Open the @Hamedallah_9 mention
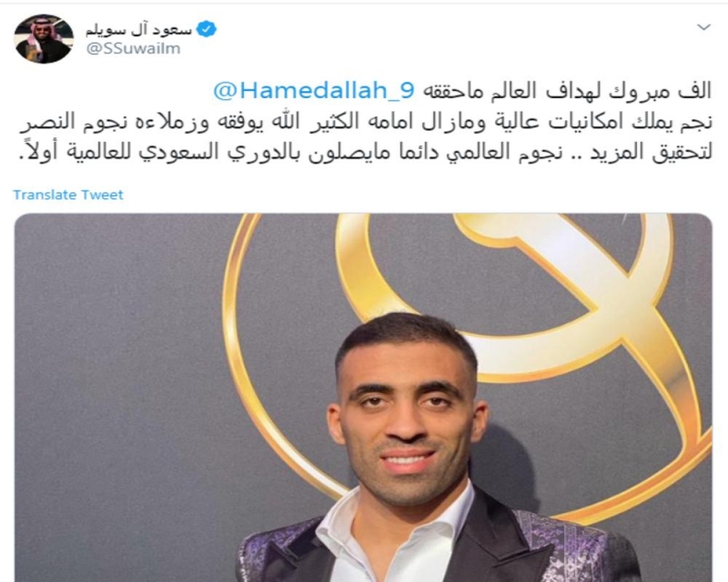The height and width of the screenshot is (582, 728). click(x=313, y=91)
